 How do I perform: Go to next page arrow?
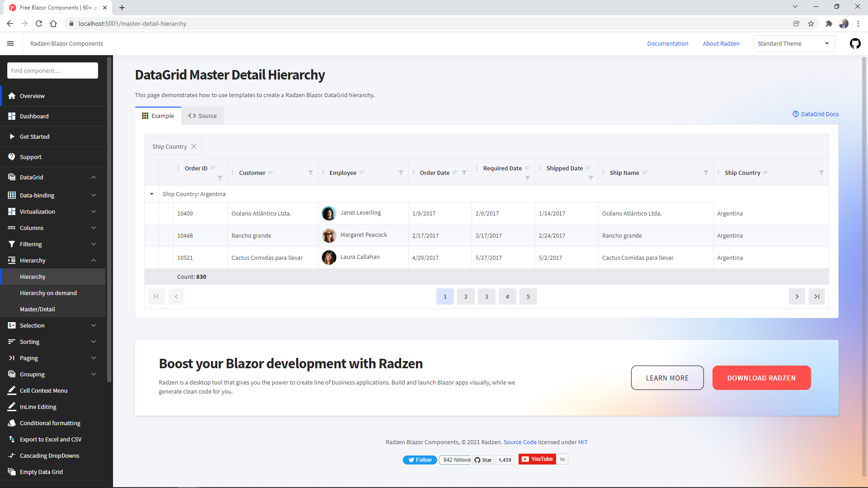pyautogui.click(x=797, y=296)
